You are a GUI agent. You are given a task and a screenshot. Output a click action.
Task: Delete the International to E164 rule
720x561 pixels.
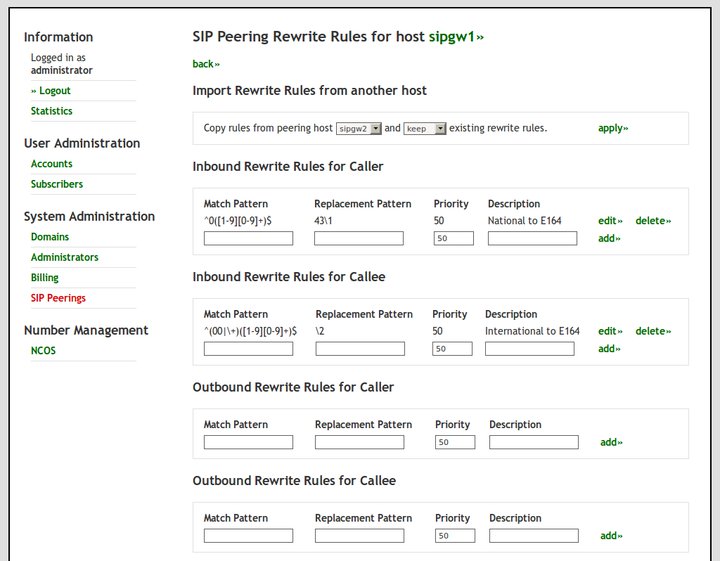653,331
